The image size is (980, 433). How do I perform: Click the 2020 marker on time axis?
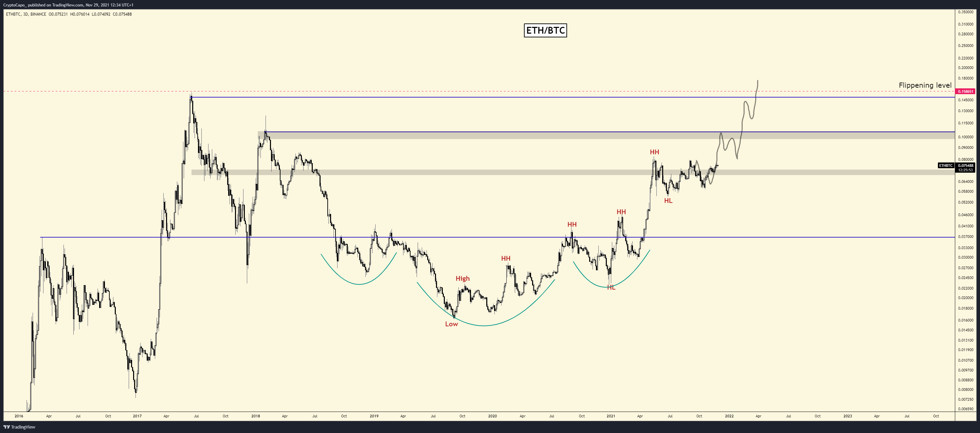tap(492, 416)
